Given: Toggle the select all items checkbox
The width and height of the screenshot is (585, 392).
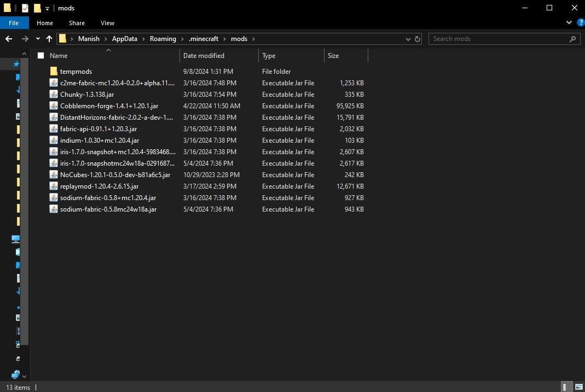Looking at the screenshot, I should 40,56.
